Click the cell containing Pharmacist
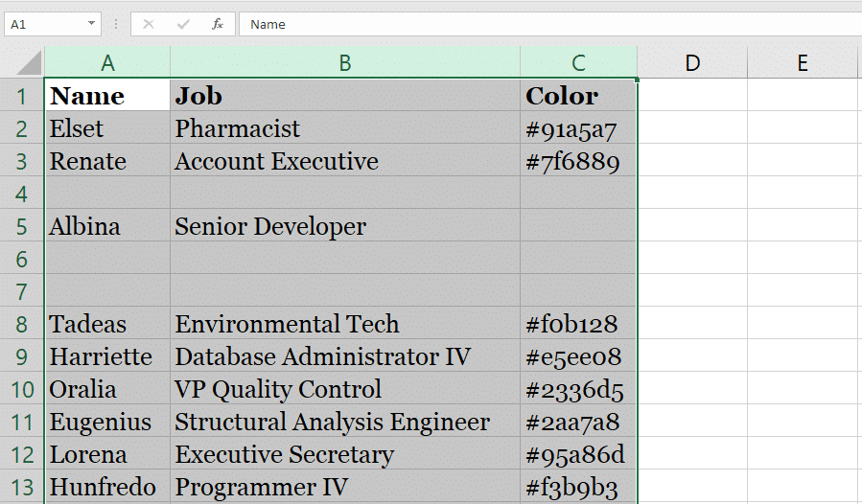Screen dimensions: 862x504 (345, 128)
